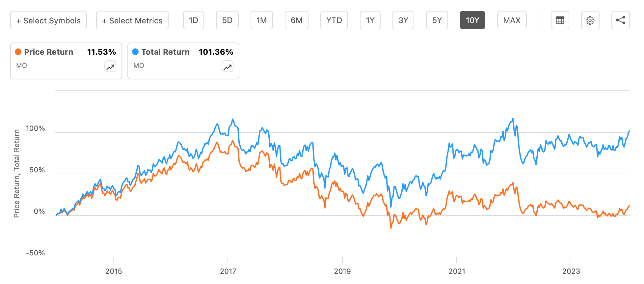Select the MAX time range
The width and height of the screenshot is (644, 284).
(x=512, y=20)
